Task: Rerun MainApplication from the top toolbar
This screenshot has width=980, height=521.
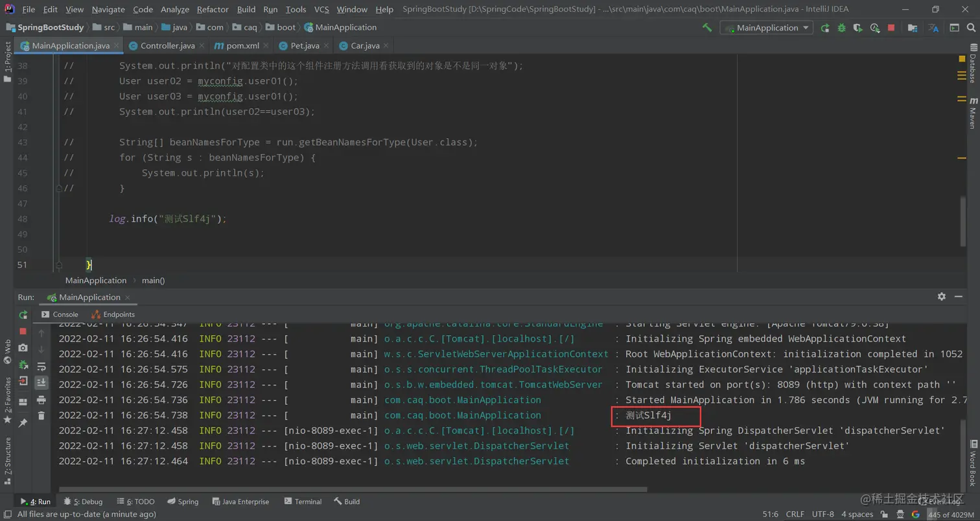Action: [x=825, y=28]
